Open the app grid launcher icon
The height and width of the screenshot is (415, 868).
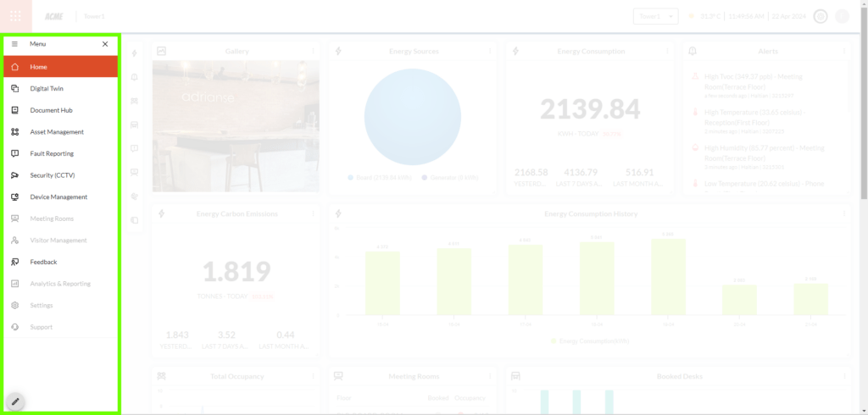click(x=15, y=16)
